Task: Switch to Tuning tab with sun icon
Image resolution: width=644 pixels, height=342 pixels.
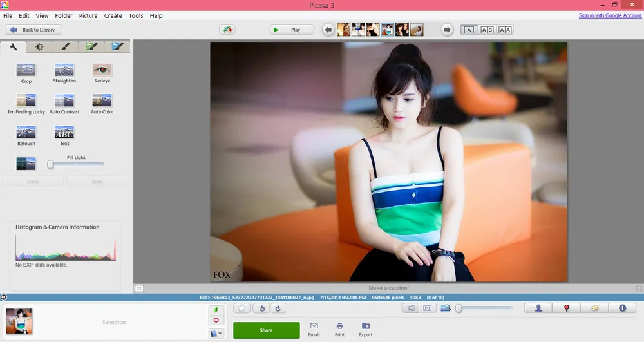Action: point(39,47)
